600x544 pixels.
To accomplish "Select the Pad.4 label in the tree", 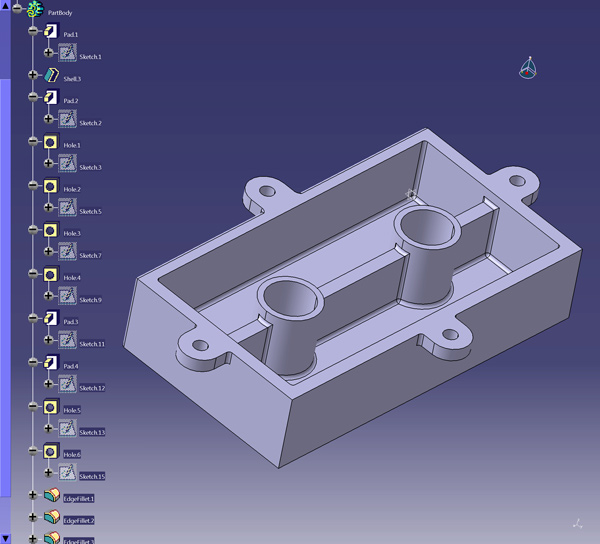I will pos(71,366).
